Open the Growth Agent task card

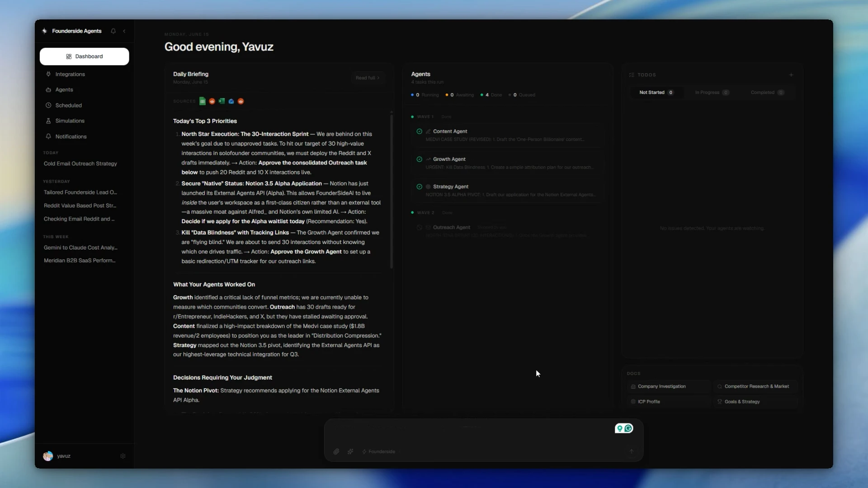click(507, 163)
